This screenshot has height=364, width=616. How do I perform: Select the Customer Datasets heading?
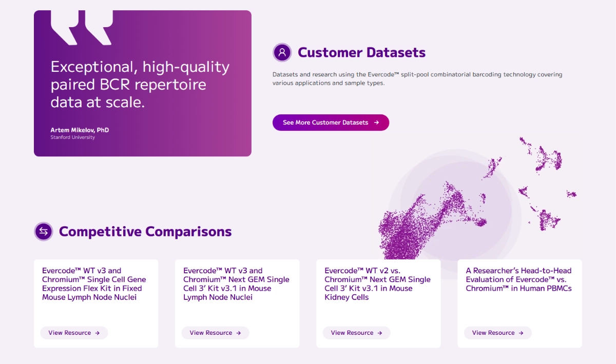[361, 52]
